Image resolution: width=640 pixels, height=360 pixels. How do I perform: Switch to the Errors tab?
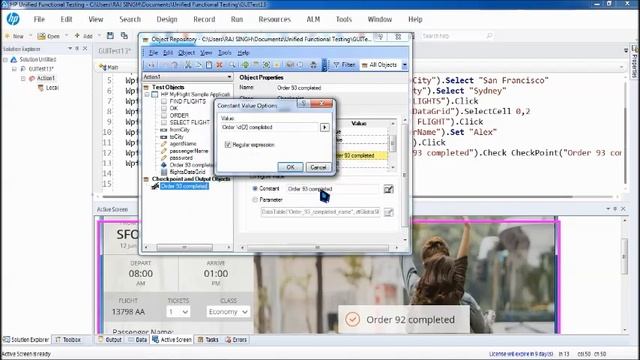(236, 340)
